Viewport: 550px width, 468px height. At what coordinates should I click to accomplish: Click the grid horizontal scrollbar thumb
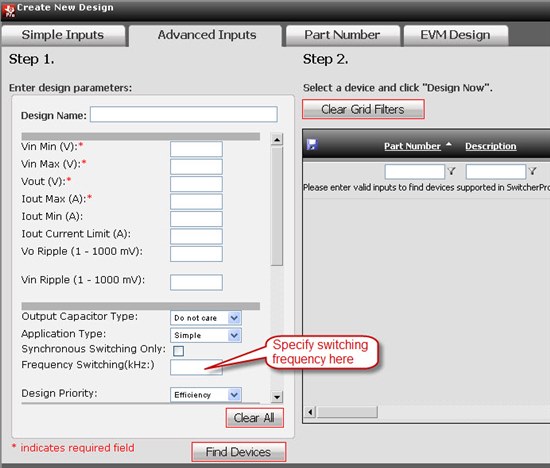pyautogui.click(x=347, y=412)
